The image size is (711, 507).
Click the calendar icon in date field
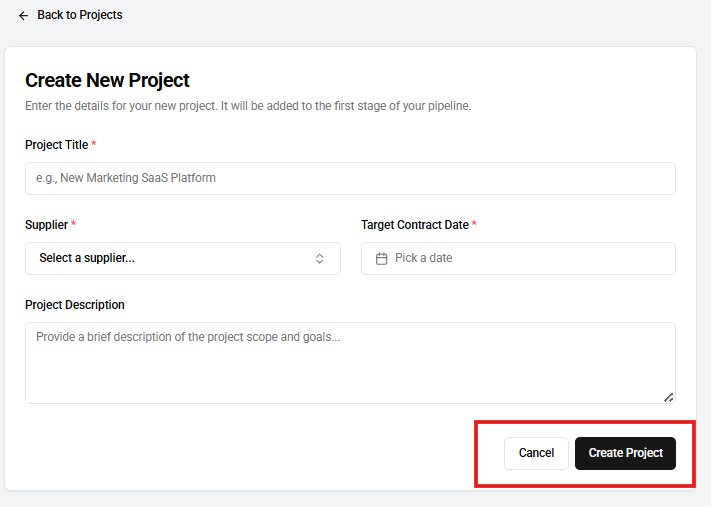click(x=381, y=258)
